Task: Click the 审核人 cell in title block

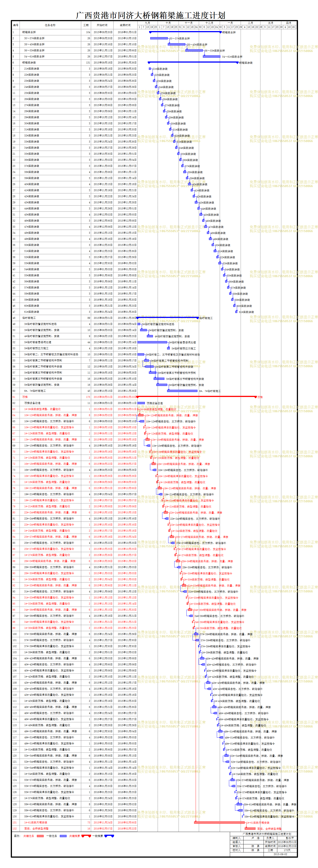Action: click(237, 846)
